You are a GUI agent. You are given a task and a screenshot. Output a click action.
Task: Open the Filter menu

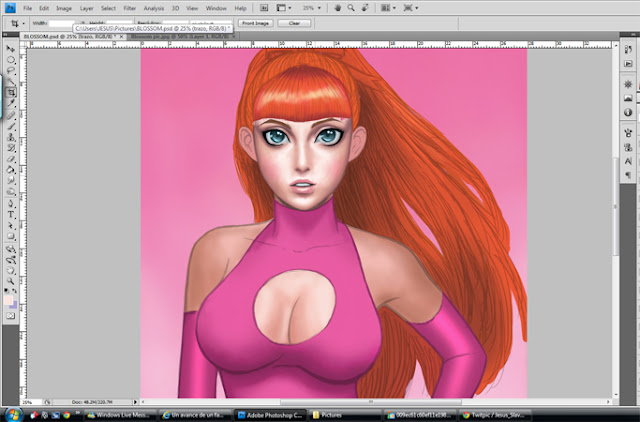pyautogui.click(x=129, y=8)
